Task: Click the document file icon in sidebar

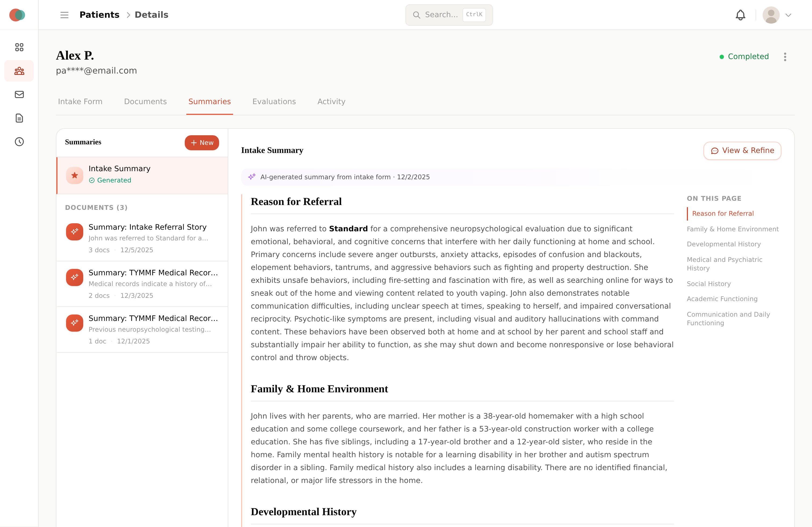Action: (x=19, y=118)
